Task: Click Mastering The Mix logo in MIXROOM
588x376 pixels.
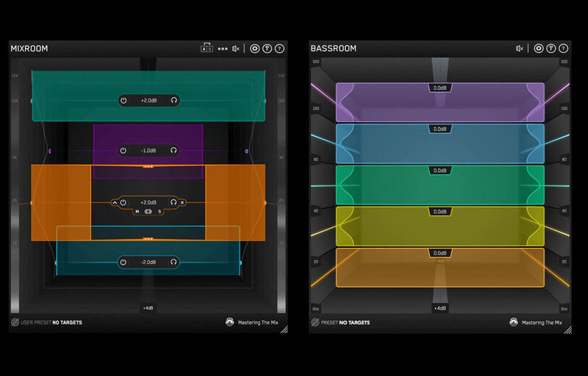Action: coord(252,322)
